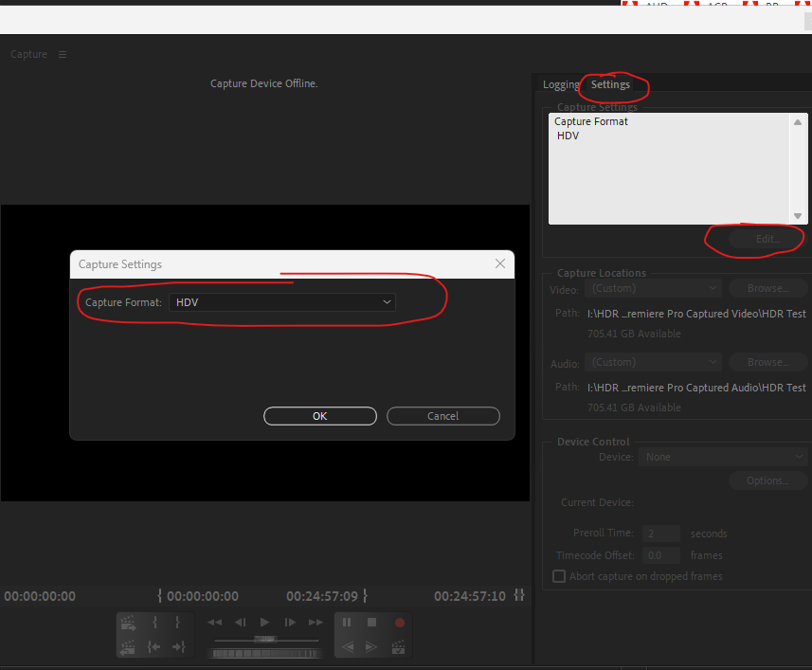Enable Abort capture on dropped frames
This screenshot has height=670, width=812.
[x=559, y=576]
